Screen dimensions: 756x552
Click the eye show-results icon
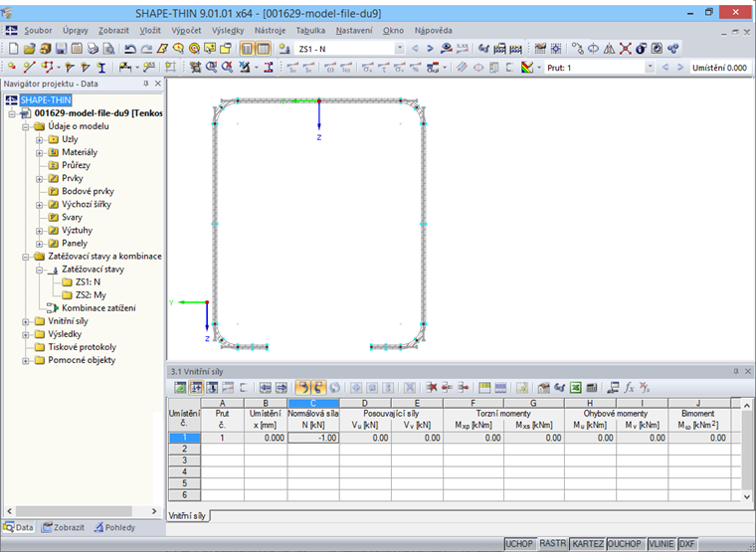447,48
